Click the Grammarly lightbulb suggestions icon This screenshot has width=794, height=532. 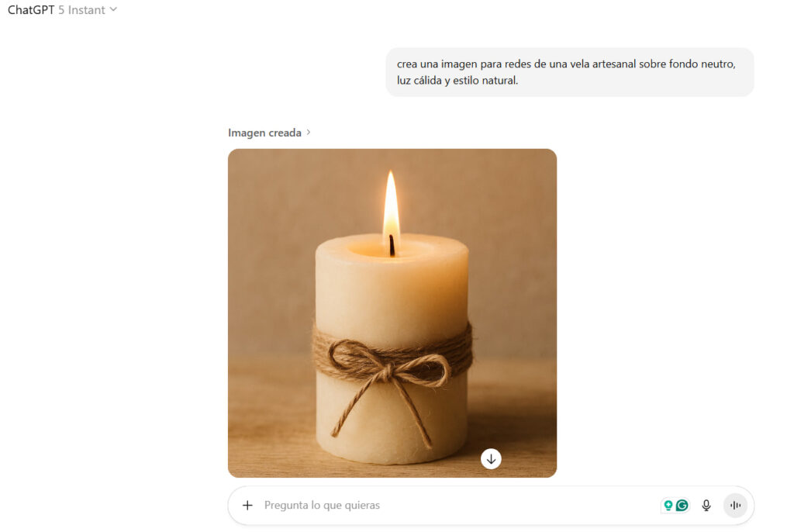point(668,505)
